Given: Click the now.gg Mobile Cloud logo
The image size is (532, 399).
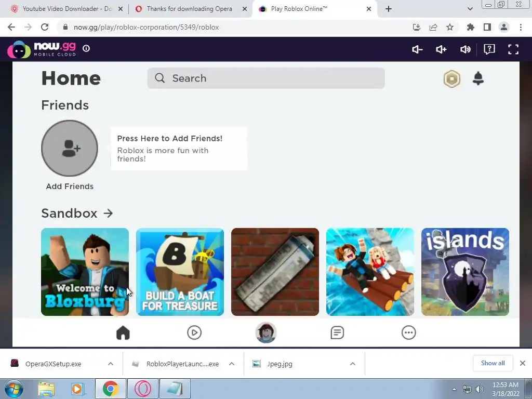Looking at the screenshot, I should coord(42,49).
